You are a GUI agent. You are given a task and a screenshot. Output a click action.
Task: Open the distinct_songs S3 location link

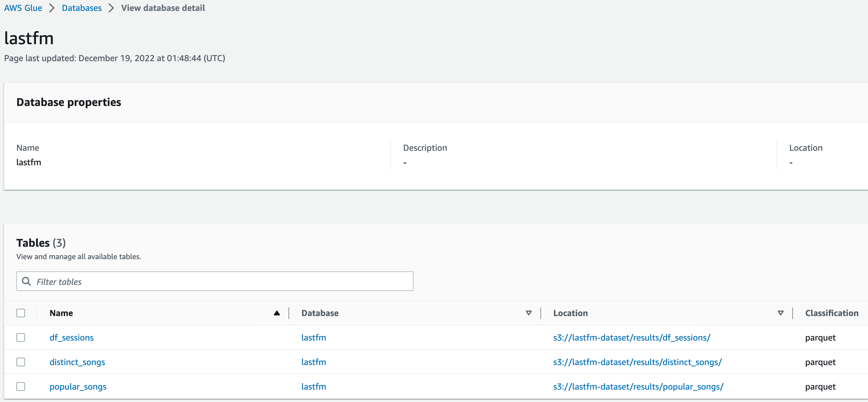(x=637, y=362)
